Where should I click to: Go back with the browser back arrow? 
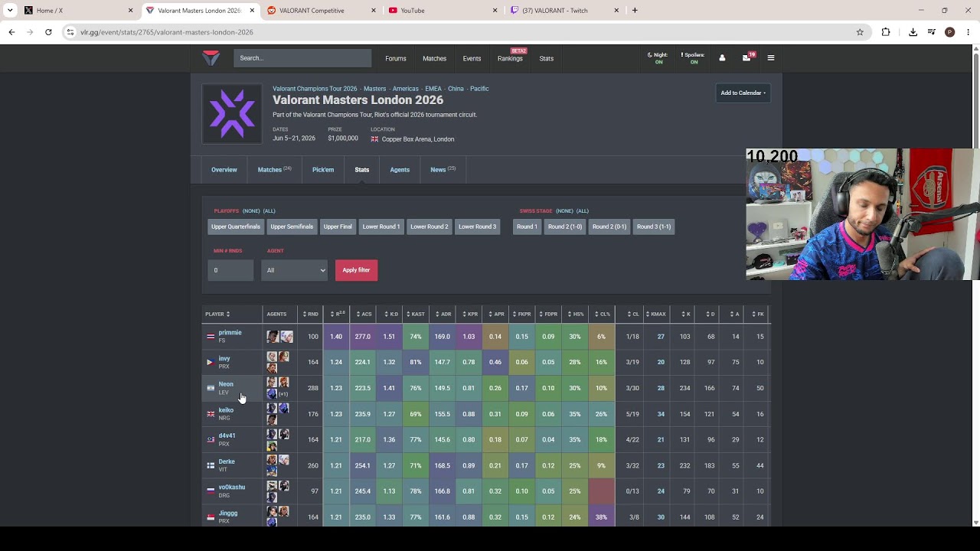click(11, 32)
